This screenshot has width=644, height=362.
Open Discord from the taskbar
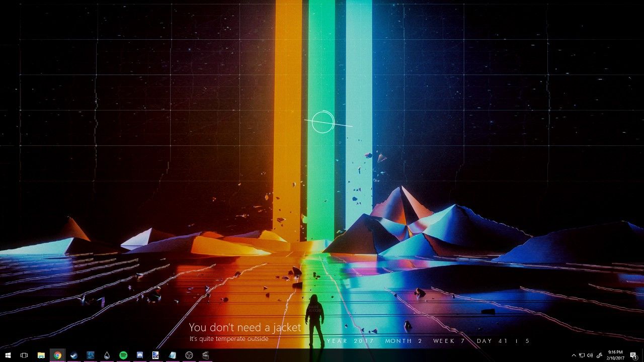click(x=140, y=355)
